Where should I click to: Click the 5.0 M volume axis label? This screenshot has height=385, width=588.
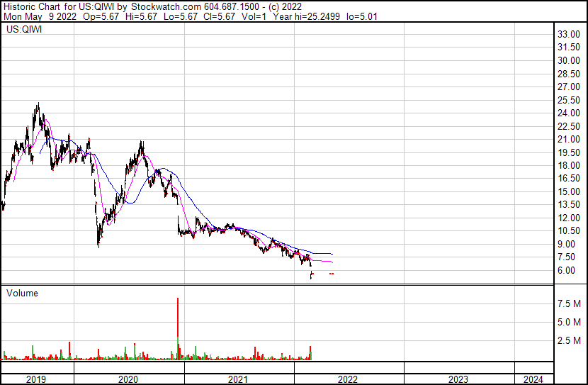pyautogui.click(x=570, y=322)
